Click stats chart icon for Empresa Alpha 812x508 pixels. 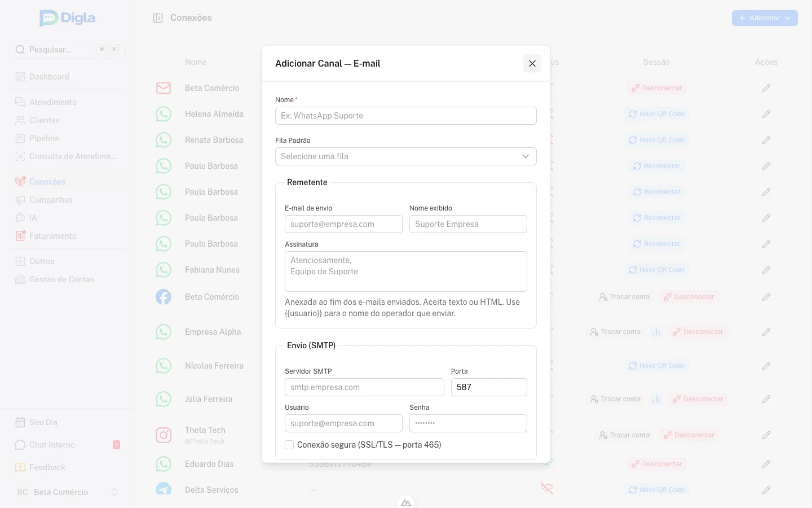[x=656, y=332]
